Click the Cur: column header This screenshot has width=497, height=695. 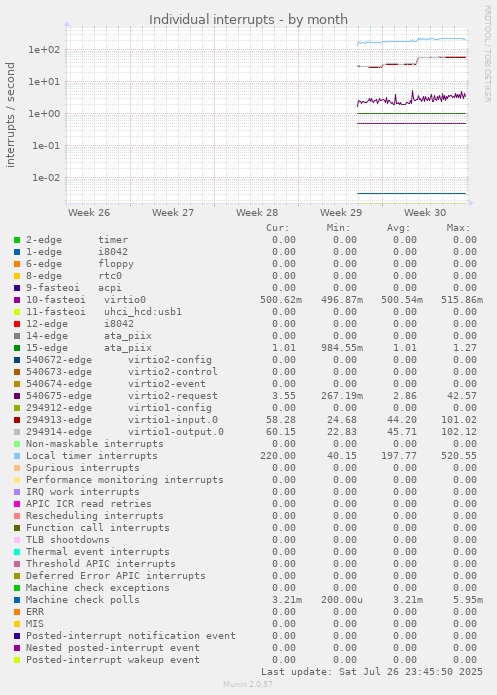point(278,228)
